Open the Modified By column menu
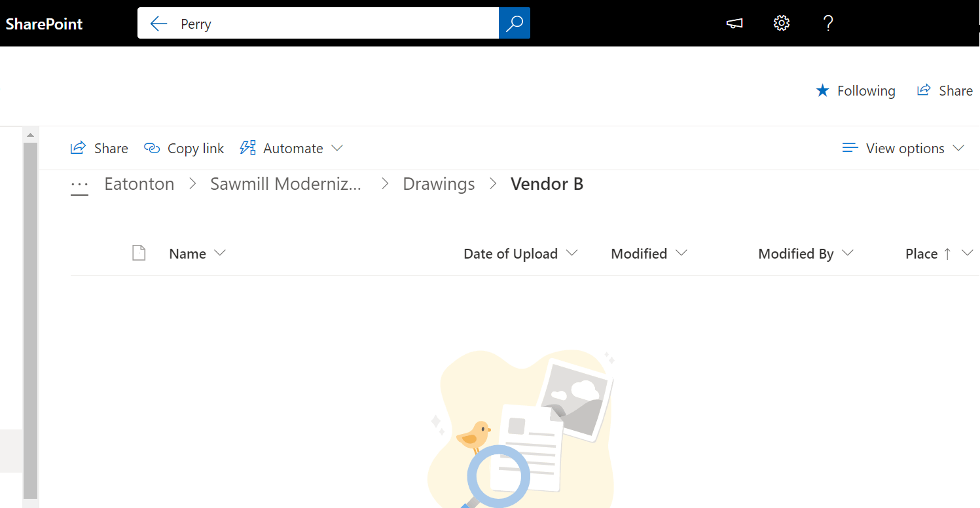 [x=806, y=253]
